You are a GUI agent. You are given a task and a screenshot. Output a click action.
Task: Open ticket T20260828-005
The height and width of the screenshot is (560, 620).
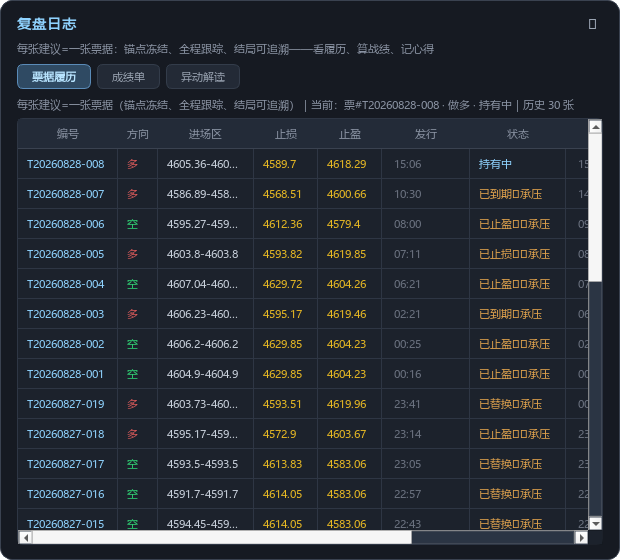[x=66, y=254]
